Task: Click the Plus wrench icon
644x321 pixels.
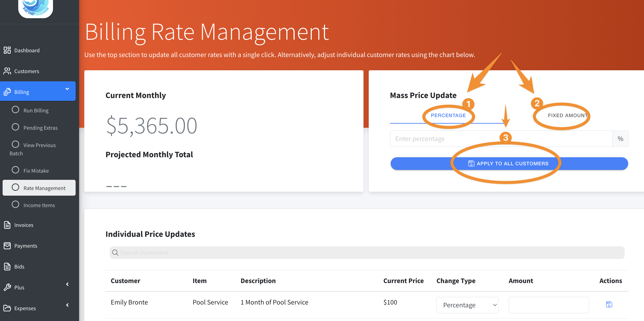Action: tap(7, 287)
